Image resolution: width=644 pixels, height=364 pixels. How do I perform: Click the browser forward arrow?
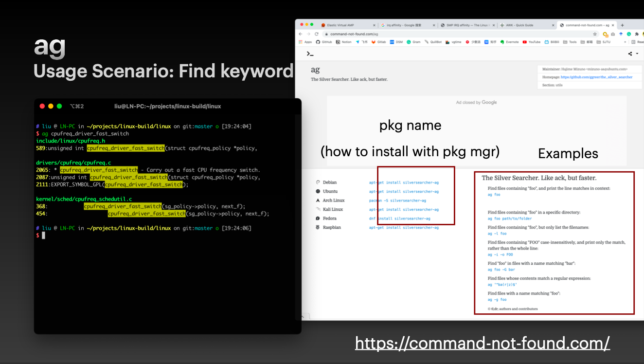[308, 34]
